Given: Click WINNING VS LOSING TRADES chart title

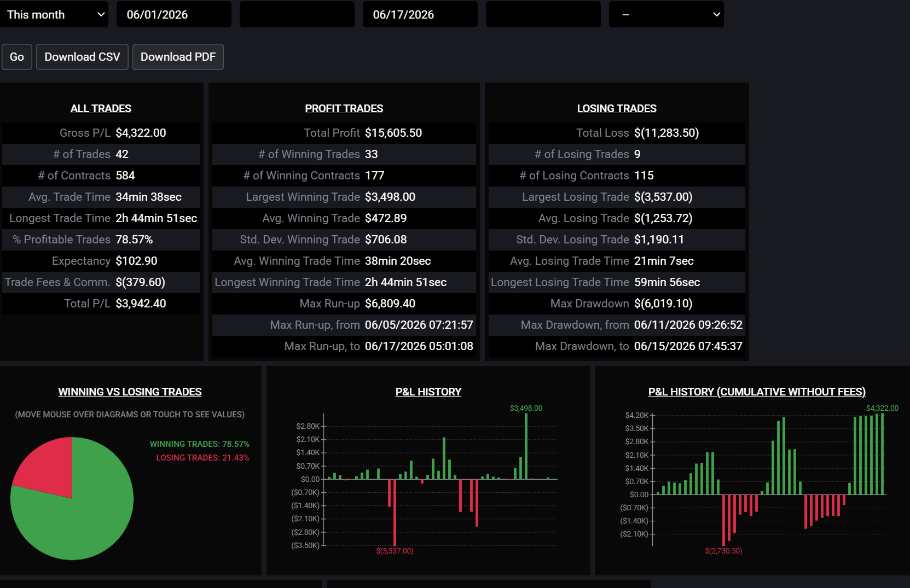Looking at the screenshot, I should tap(130, 392).
